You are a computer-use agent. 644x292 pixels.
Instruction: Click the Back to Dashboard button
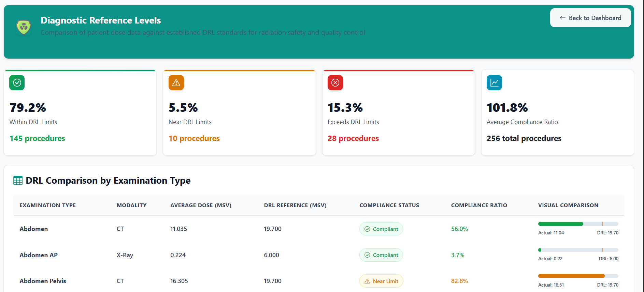tap(590, 18)
